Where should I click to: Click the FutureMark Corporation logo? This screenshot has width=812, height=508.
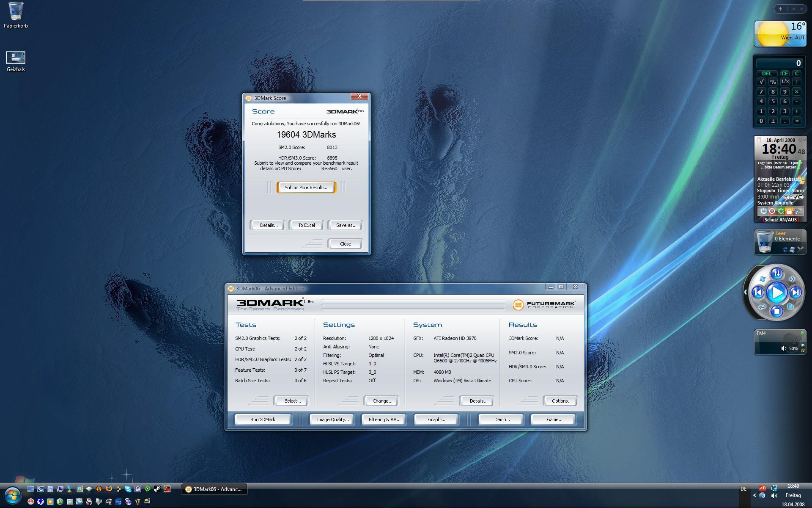pos(544,304)
